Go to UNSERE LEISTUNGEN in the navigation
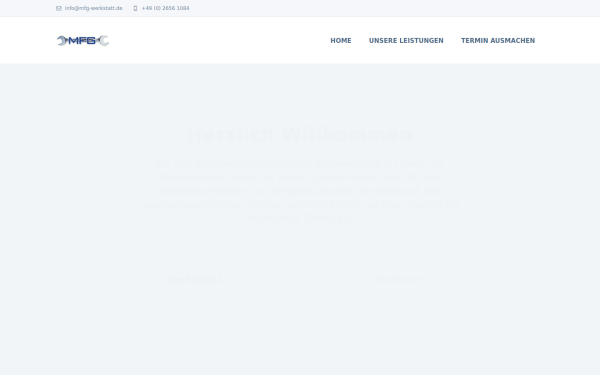The image size is (600, 375). tap(406, 41)
